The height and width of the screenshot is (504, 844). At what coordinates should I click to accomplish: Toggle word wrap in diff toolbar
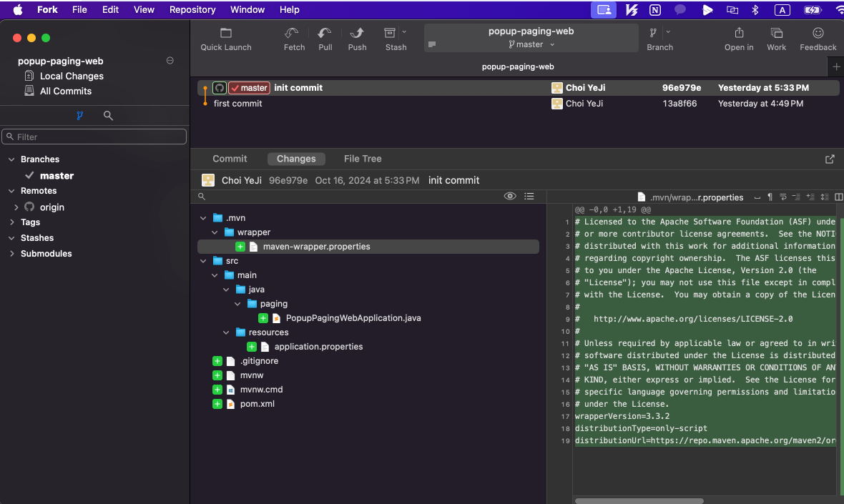(783, 197)
